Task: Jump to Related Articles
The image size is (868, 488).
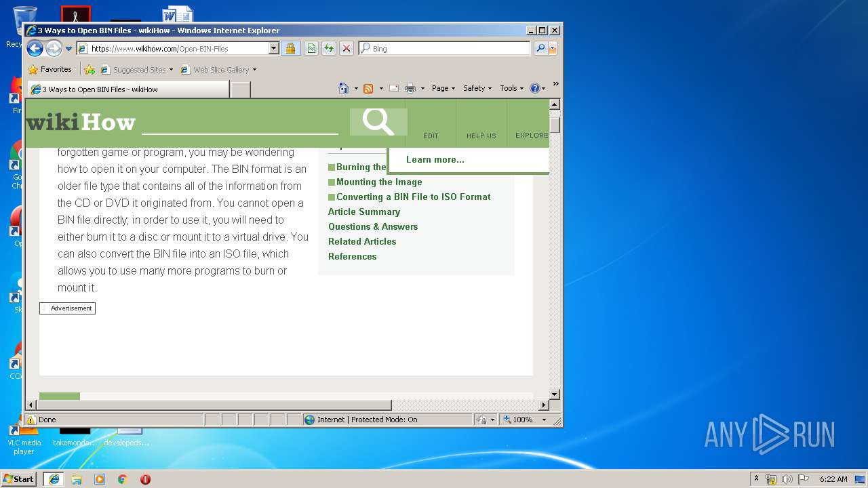Action: click(362, 241)
